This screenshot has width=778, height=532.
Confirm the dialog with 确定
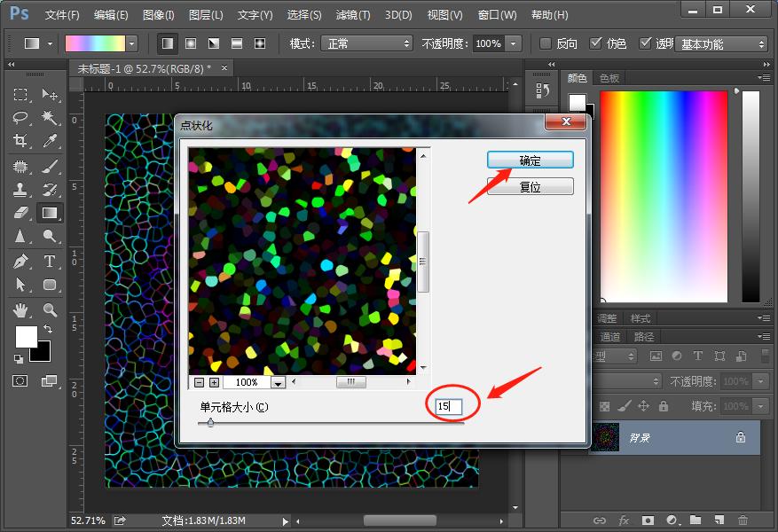point(530,160)
